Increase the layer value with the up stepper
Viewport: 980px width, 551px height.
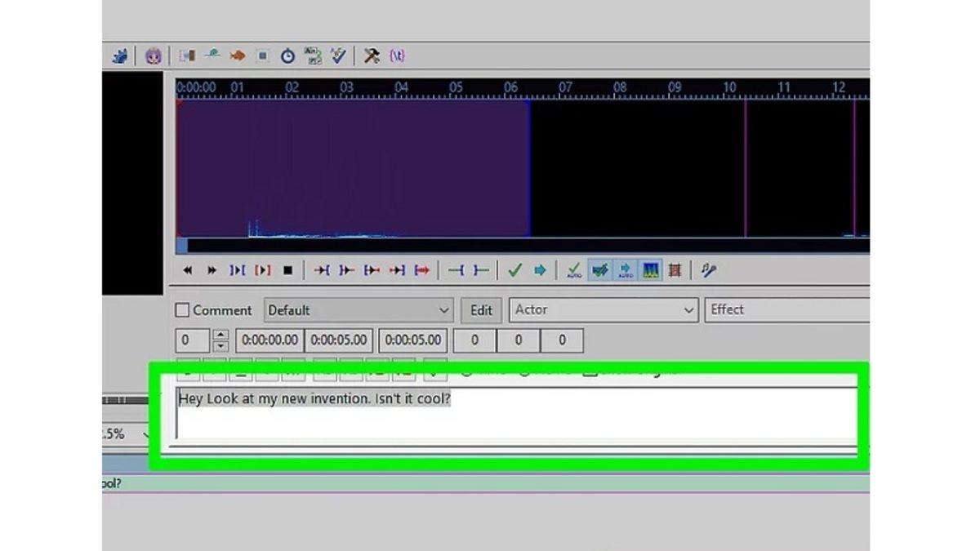pos(220,335)
